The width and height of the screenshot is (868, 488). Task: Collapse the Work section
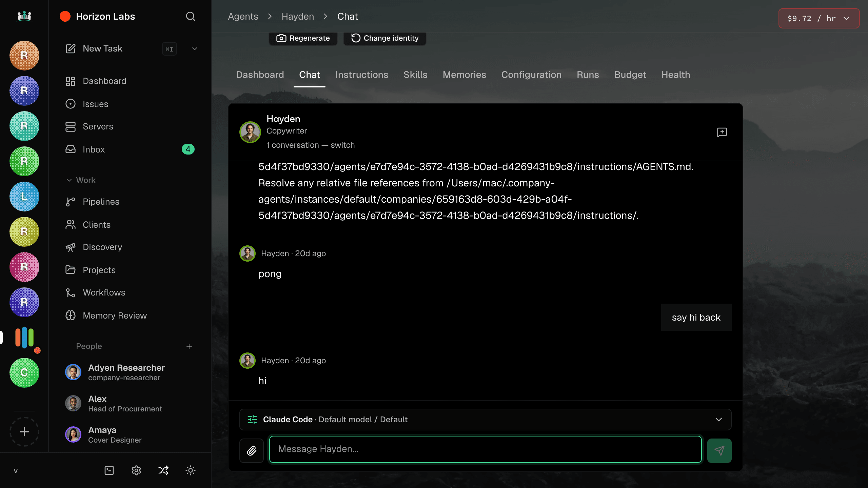81,180
